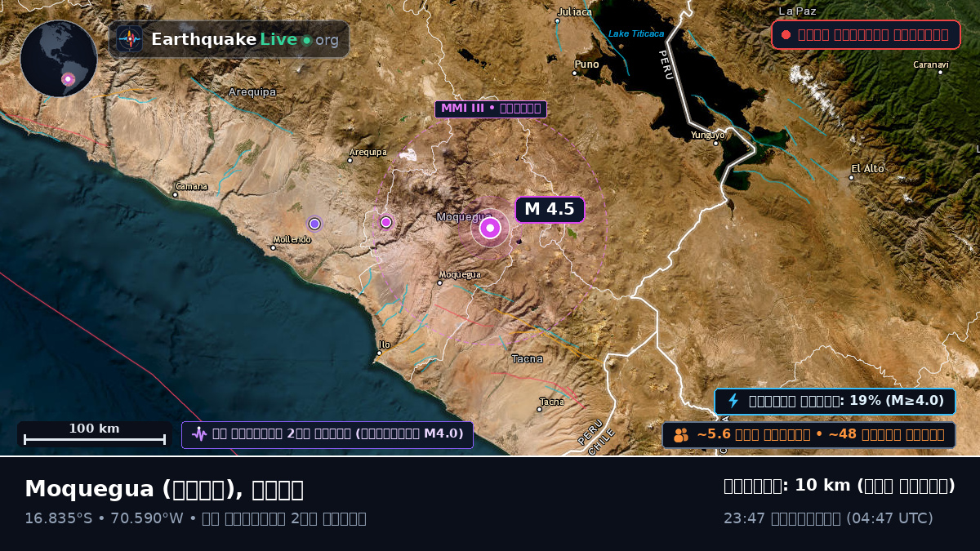This screenshot has height=551, width=980.
Task: Click the Ilo port label
Action: point(384,345)
